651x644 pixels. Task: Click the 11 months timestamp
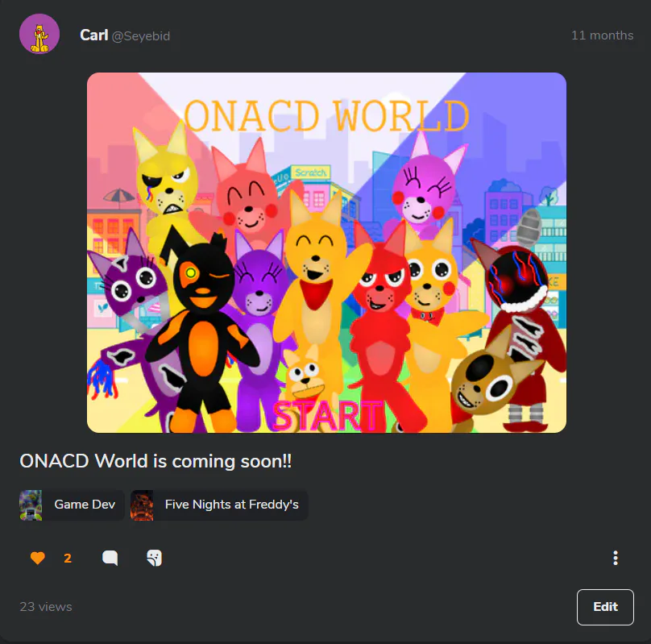point(602,35)
